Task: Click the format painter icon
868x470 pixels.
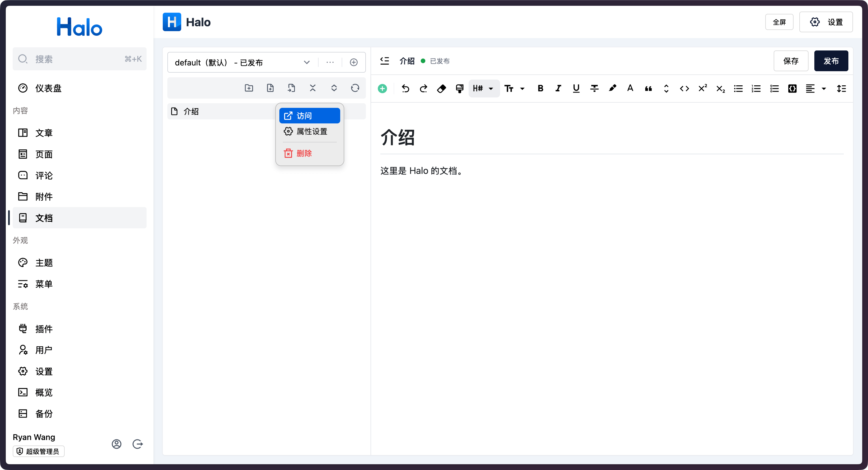Action: coord(459,89)
